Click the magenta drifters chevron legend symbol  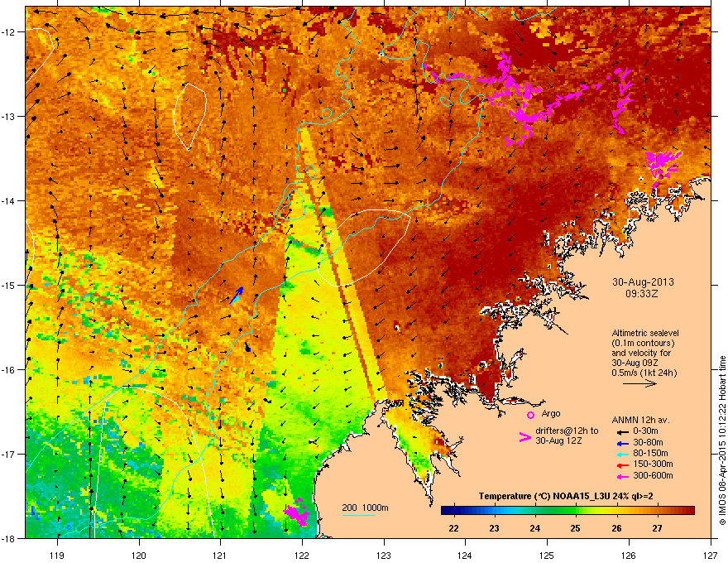click(x=524, y=437)
